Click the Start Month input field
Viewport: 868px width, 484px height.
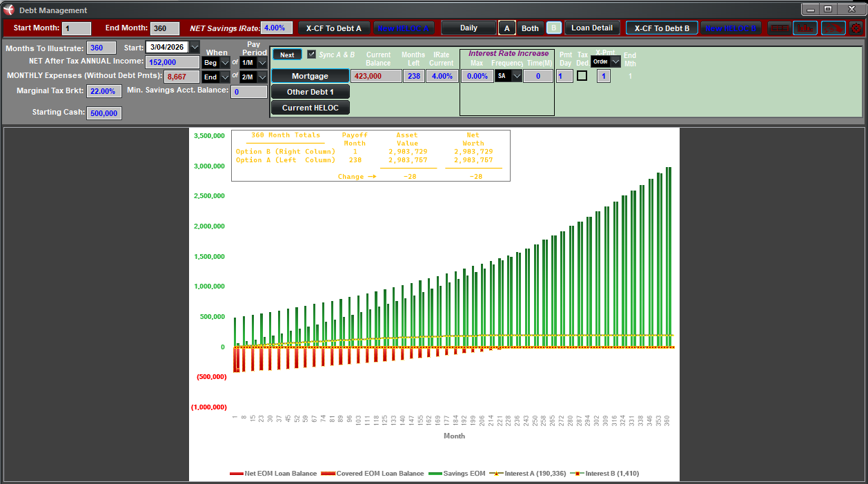[77, 28]
